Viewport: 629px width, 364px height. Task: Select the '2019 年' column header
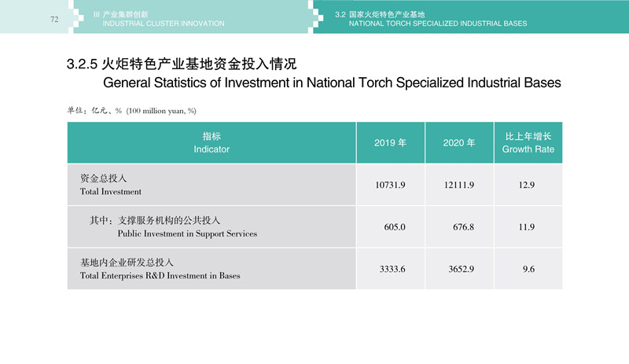point(390,143)
